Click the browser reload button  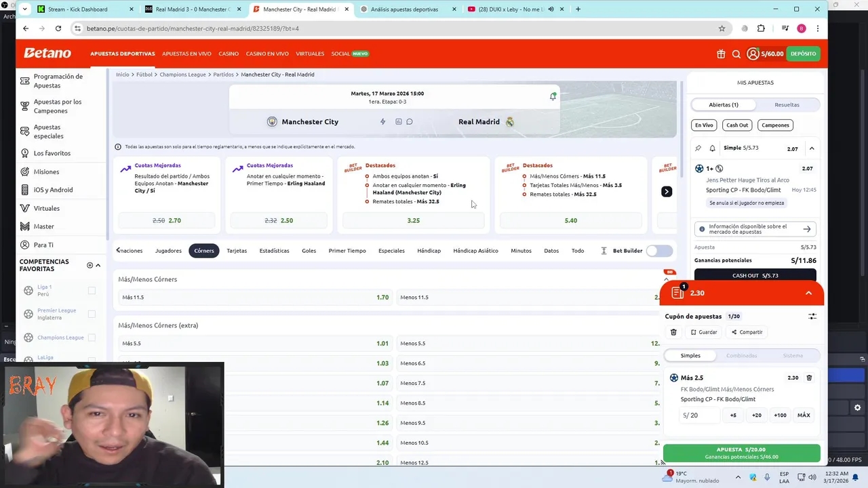pos(58,28)
